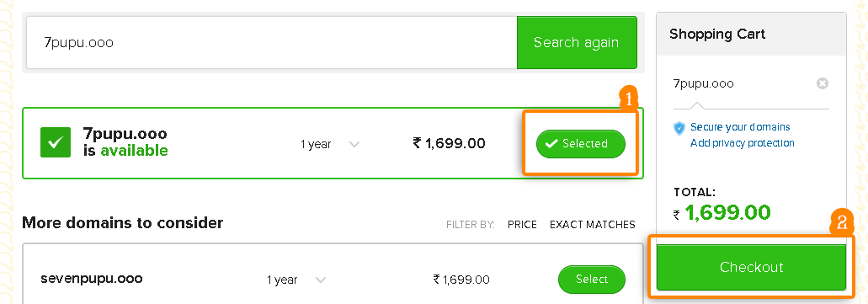This screenshot has width=868, height=304.
Task: Click the blue shield privacy icon
Action: point(679,129)
